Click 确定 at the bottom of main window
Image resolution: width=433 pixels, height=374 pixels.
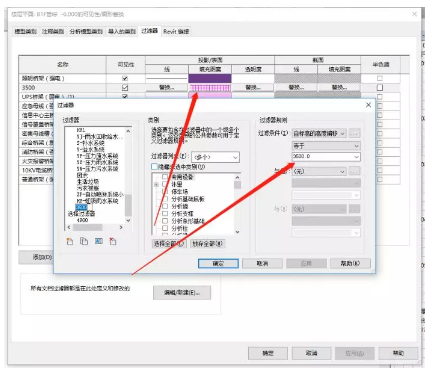click(268, 353)
